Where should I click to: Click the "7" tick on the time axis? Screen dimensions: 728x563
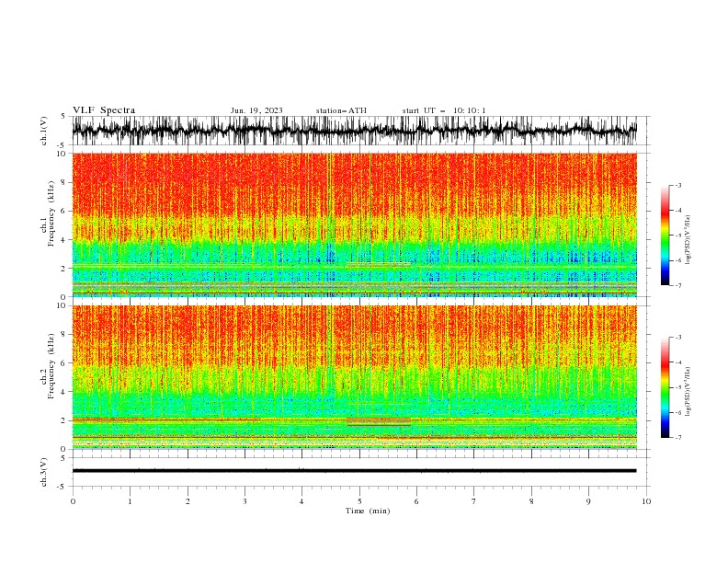pyautogui.click(x=474, y=501)
